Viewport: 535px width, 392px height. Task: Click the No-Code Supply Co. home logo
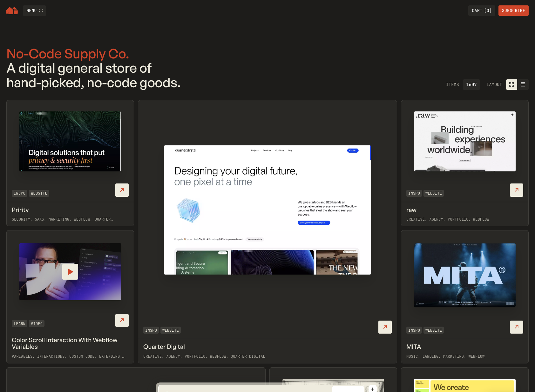point(12,10)
